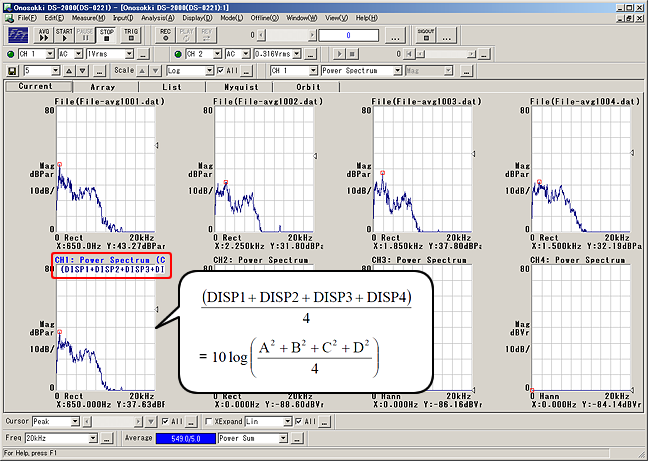This screenshot has height=461, width=648.
Task: Click the playback position slider in channel toolbar
Action: [x=446, y=54]
